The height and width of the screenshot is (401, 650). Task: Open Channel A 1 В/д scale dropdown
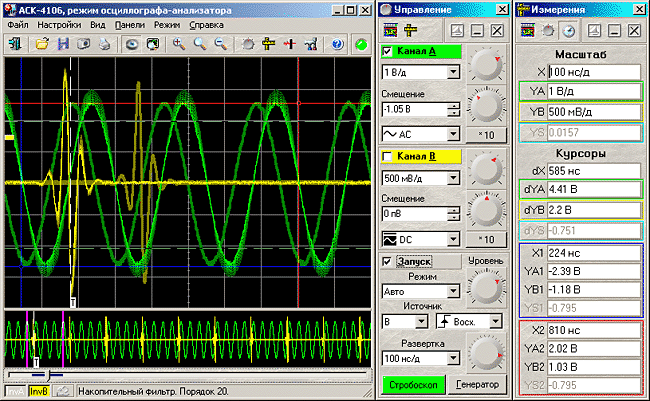pos(453,72)
